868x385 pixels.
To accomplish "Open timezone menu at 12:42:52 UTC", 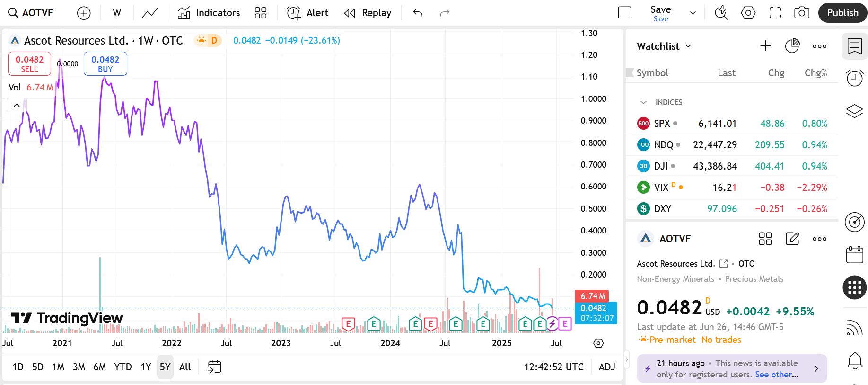I will tap(553, 367).
